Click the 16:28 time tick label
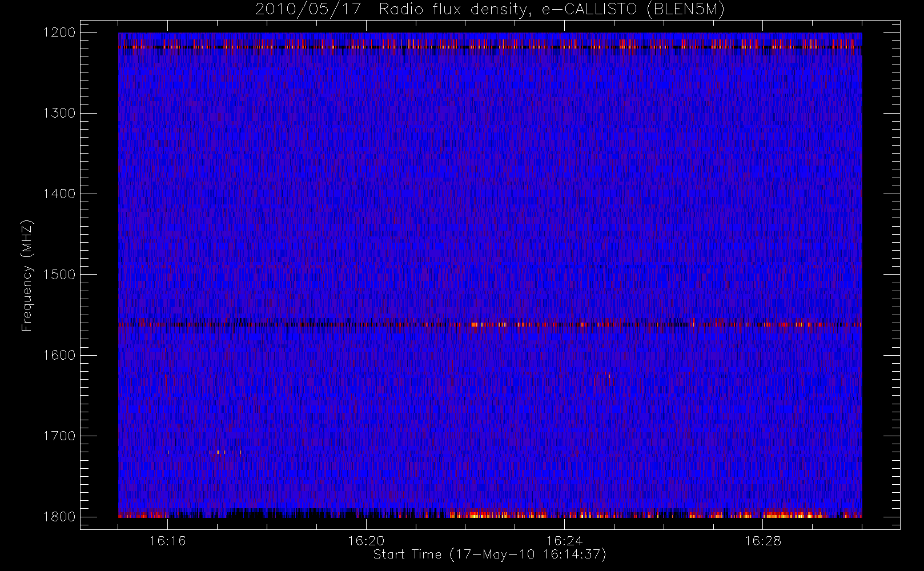This screenshot has width=924, height=571. point(763,541)
